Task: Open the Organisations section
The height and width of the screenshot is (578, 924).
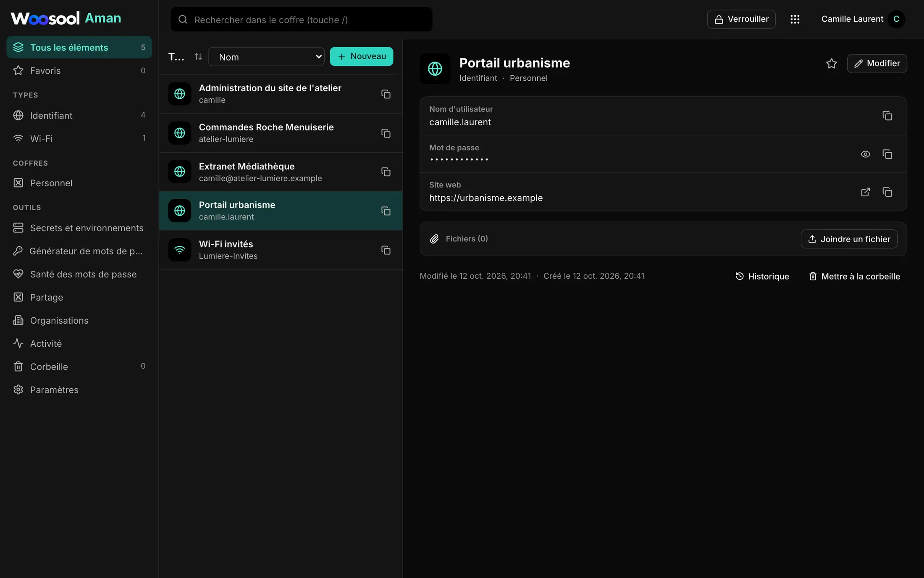Action: coord(79,320)
